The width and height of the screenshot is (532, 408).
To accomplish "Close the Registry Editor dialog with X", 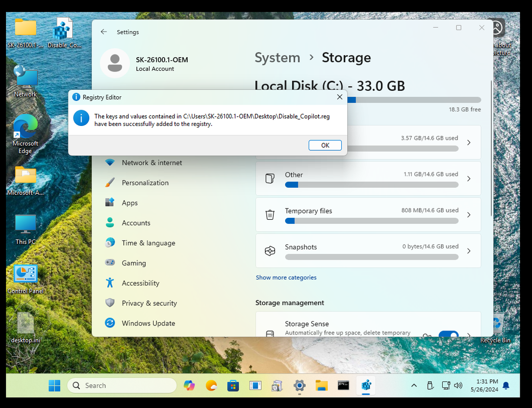I will point(340,97).
